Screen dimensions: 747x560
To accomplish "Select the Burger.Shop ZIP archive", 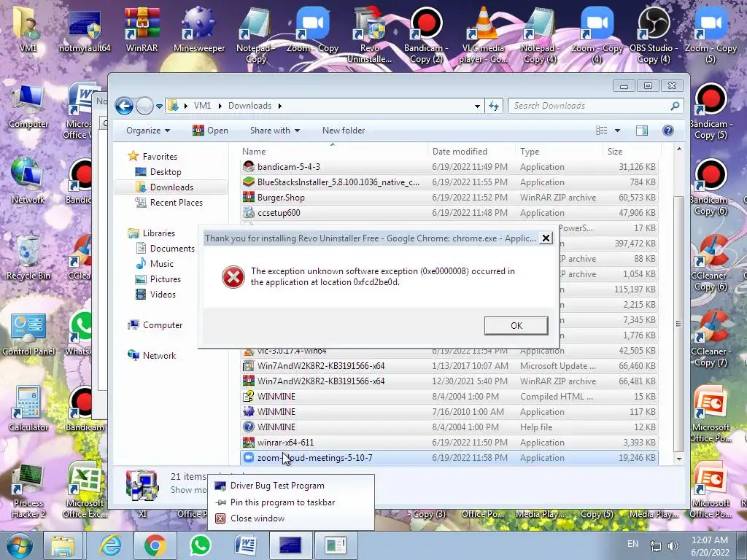I will (449, 198).
